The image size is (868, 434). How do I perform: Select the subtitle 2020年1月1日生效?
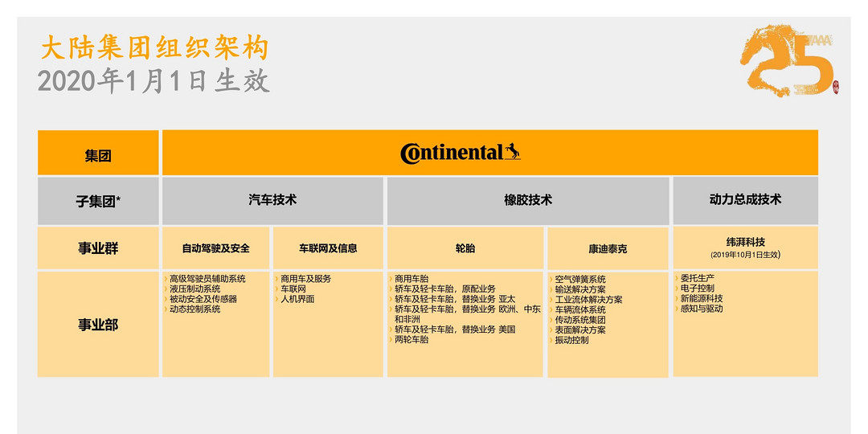coord(154,81)
